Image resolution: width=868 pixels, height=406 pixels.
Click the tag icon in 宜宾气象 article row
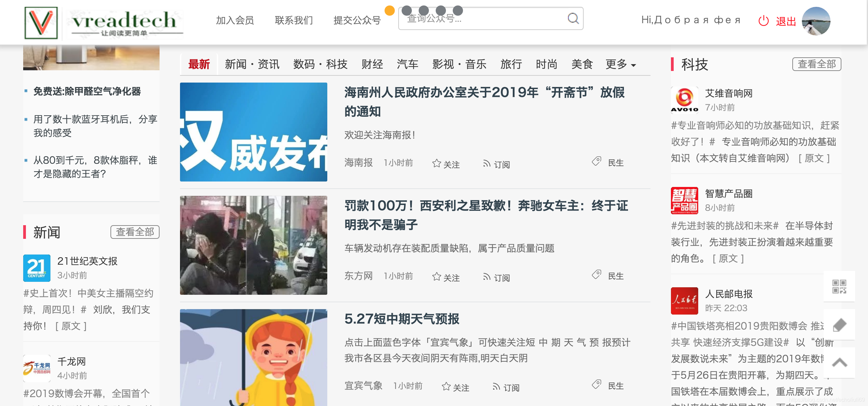pyautogui.click(x=596, y=385)
